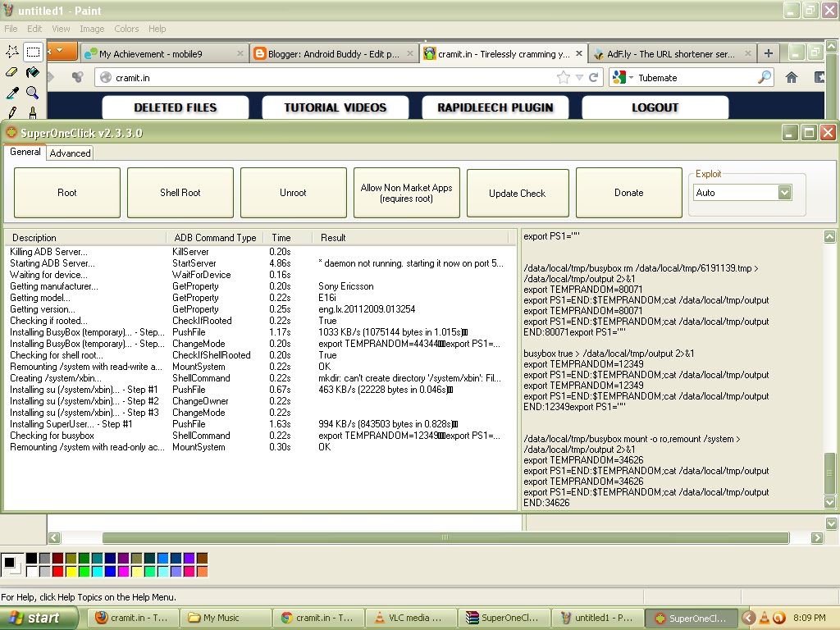Select the 'Installing SuperUser... - Step #1' row

[259, 424]
